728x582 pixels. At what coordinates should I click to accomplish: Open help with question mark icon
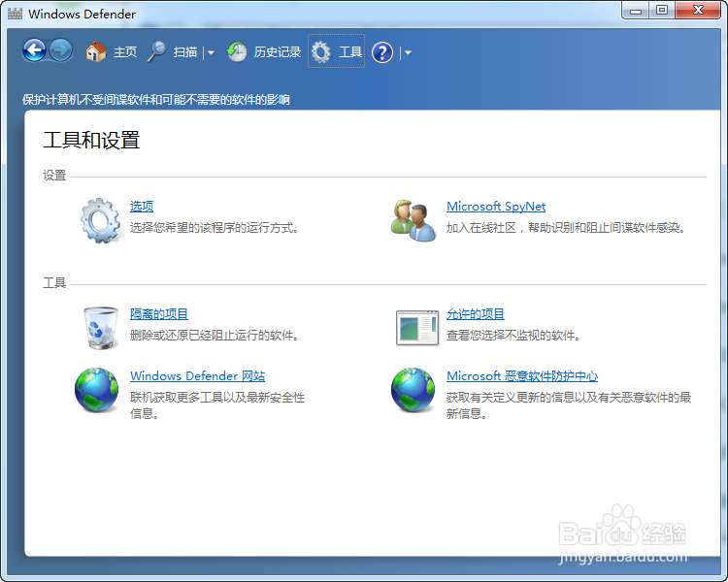click(x=382, y=52)
